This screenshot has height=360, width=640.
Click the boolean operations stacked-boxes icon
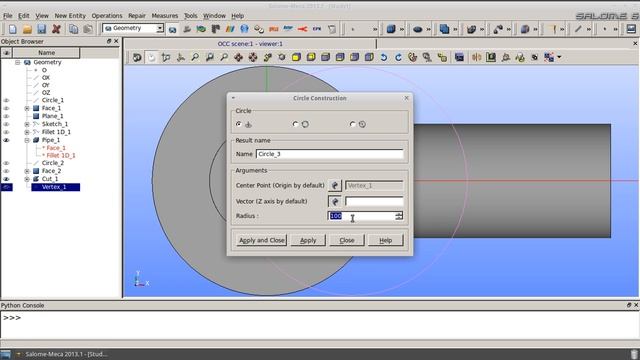(x=444, y=29)
